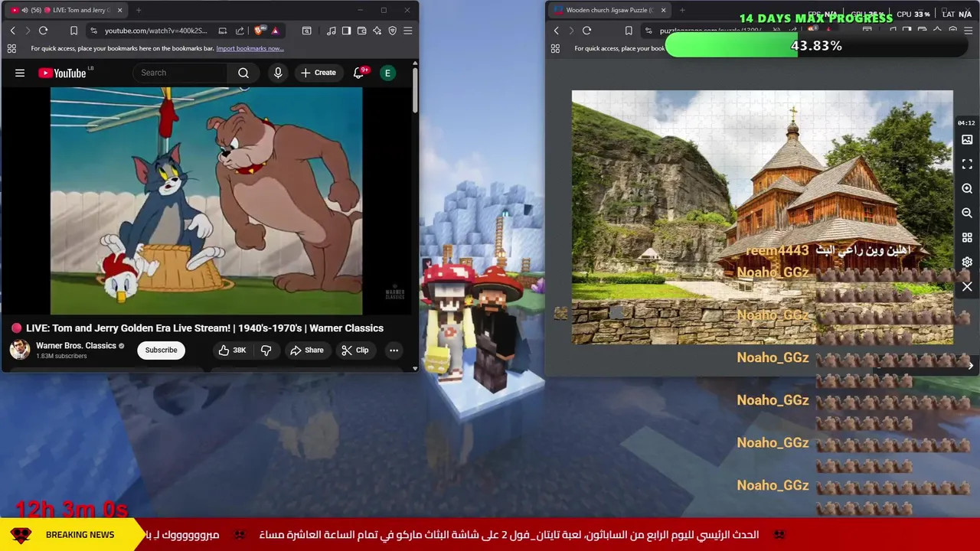Create a Clip of the video
Screen dimensions: 980x551
click(355, 350)
